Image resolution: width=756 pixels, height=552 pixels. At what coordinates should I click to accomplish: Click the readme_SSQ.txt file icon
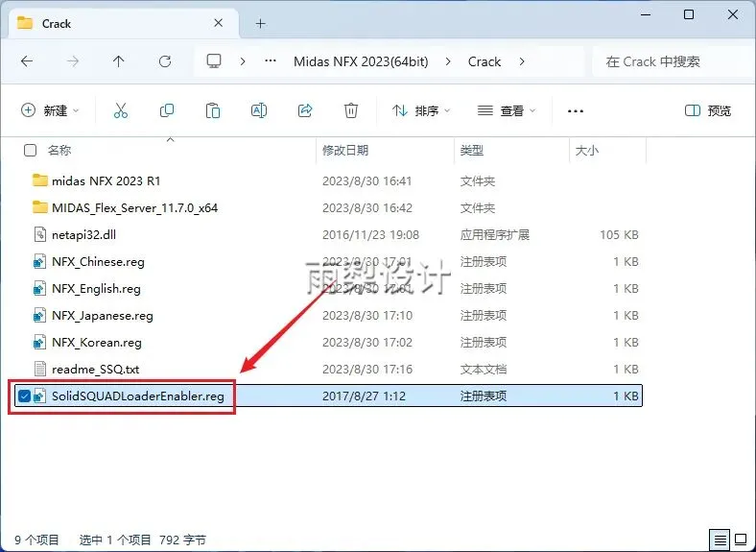click(x=40, y=370)
